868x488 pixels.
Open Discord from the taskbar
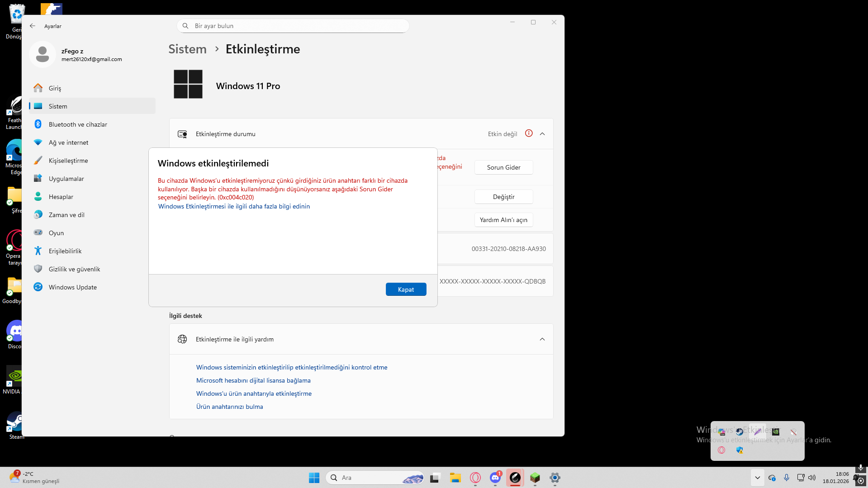pos(495,478)
